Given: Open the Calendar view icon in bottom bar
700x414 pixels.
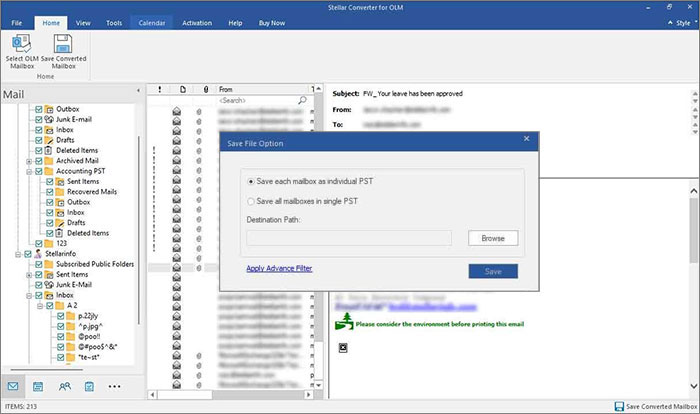Looking at the screenshot, I should coord(38,386).
